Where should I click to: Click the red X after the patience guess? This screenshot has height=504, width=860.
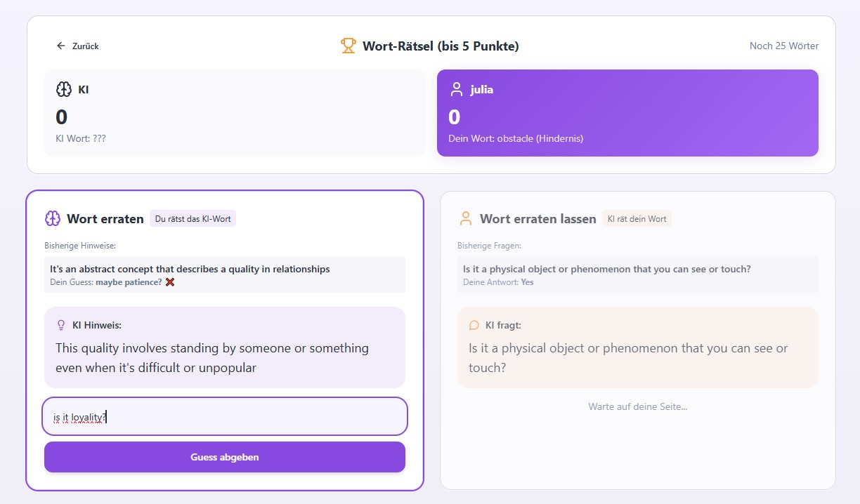click(x=169, y=282)
